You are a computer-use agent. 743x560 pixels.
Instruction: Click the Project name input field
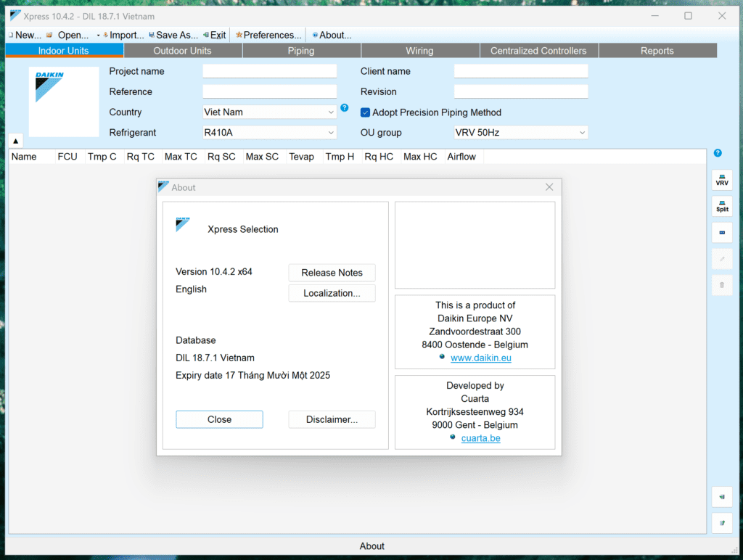pos(269,71)
